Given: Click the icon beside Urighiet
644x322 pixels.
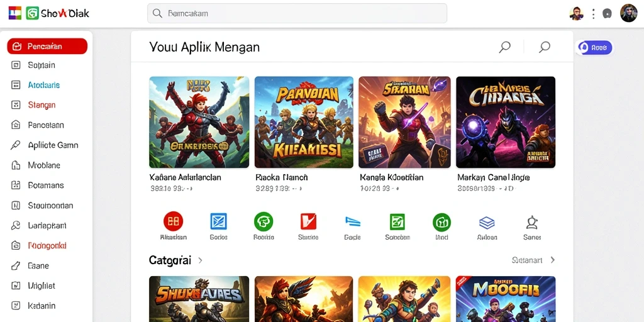Looking at the screenshot, I should pos(16,286).
